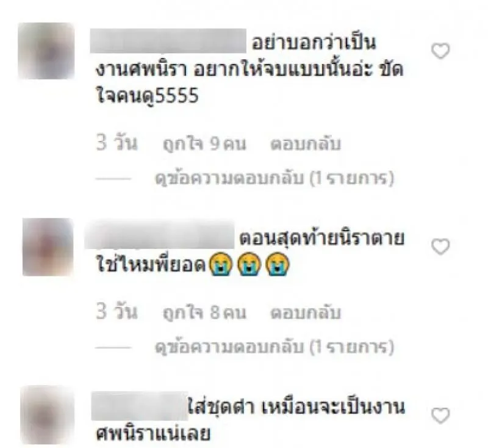Click the "3 วัน" timestamp beside "ถูกใจ 8 คน"
Screen dimensions: 488x448
point(117,312)
